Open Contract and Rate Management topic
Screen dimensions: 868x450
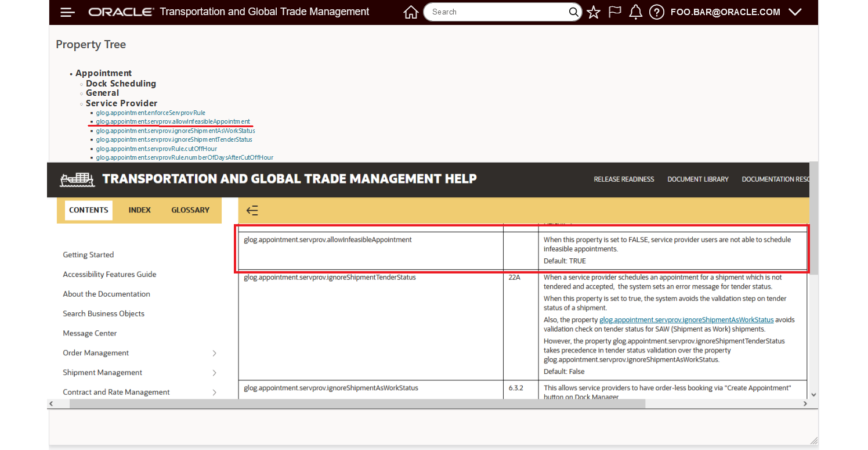click(116, 393)
